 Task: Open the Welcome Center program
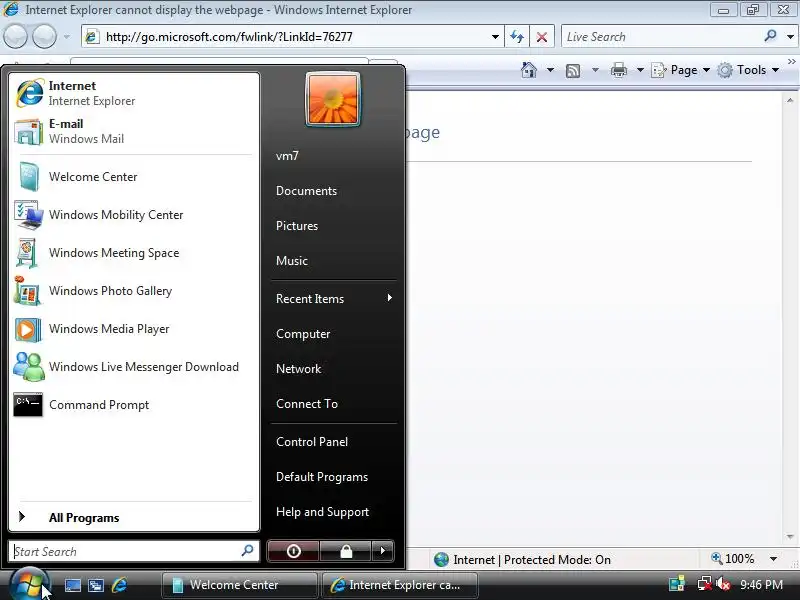point(134,177)
